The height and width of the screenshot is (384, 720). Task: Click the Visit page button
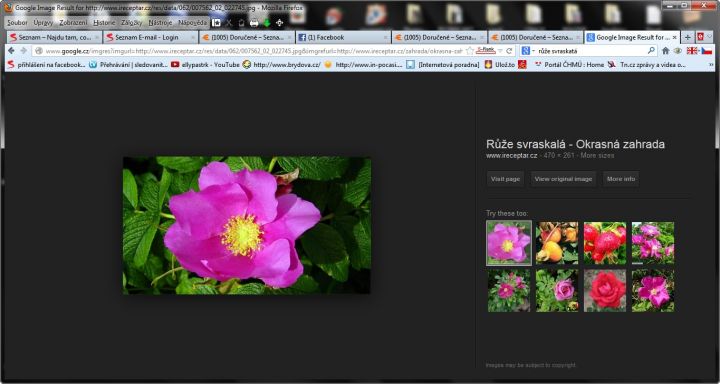pyautogui.click(x=505, y=179)
